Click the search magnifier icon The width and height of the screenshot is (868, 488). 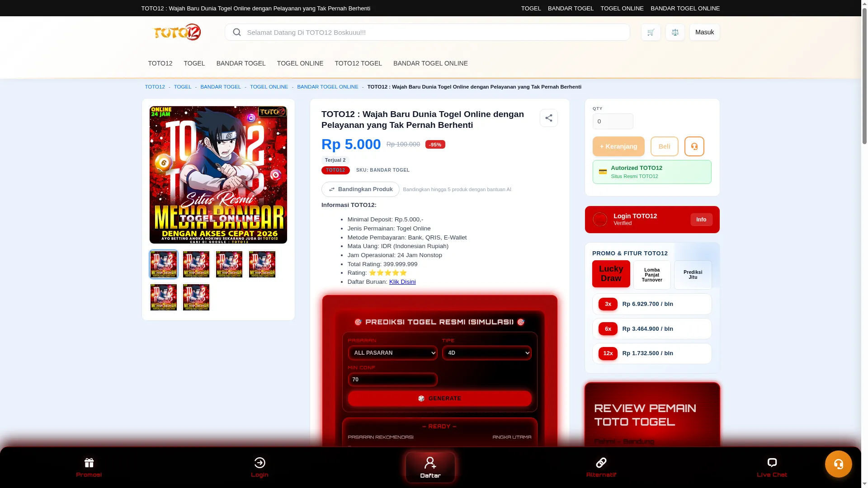[x=236, y=32]
